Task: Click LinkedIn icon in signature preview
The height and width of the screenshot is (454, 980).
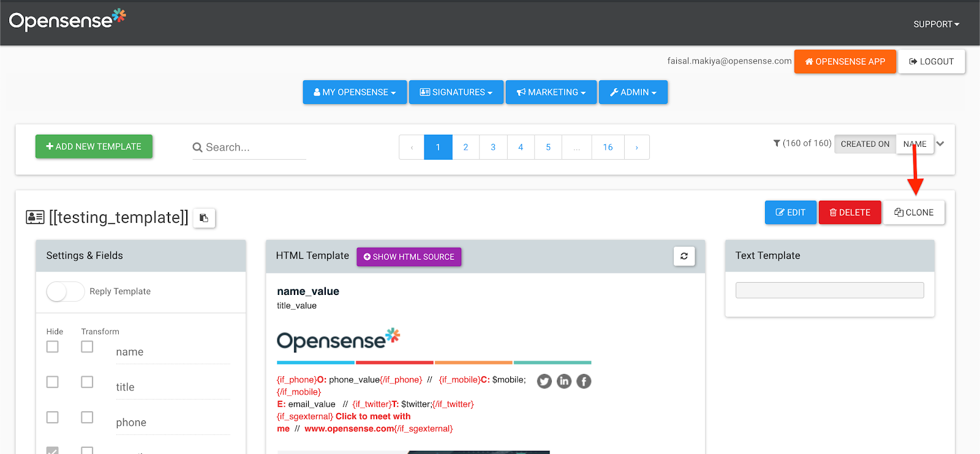Action: [x=564, y=382]
